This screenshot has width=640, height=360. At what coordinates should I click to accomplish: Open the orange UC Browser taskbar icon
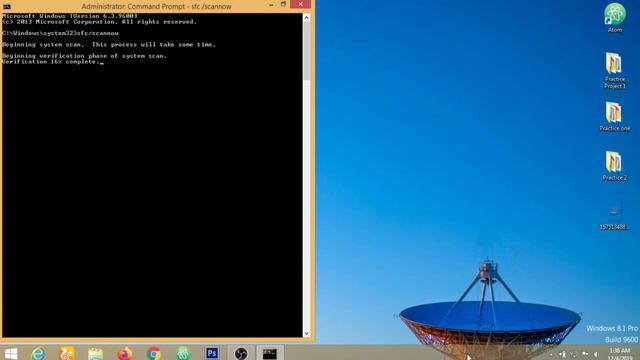[x=67, y=353]
